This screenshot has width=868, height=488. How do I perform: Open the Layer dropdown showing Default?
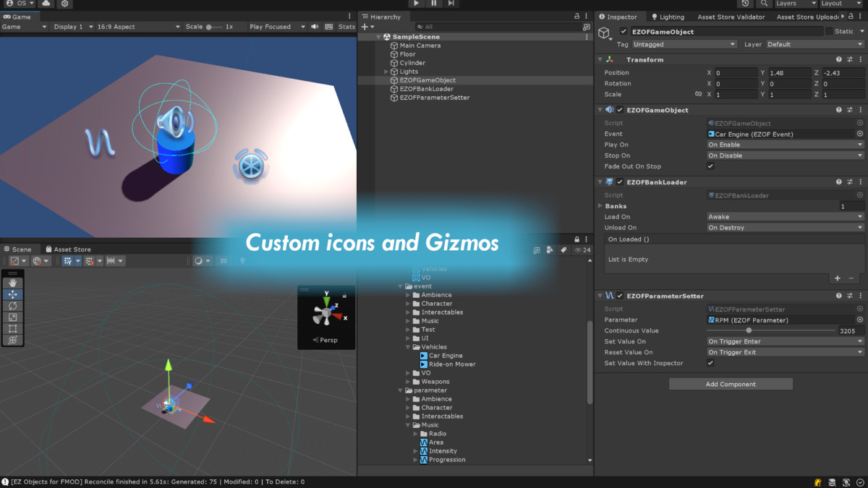coord(815,44)
